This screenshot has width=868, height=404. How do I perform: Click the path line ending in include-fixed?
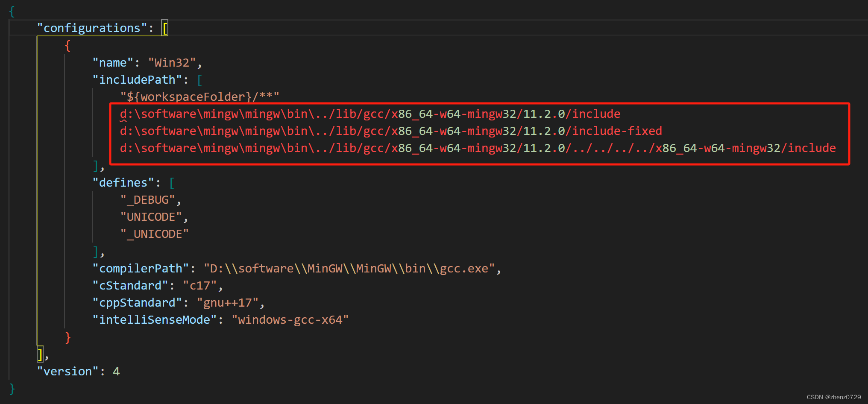391,131
